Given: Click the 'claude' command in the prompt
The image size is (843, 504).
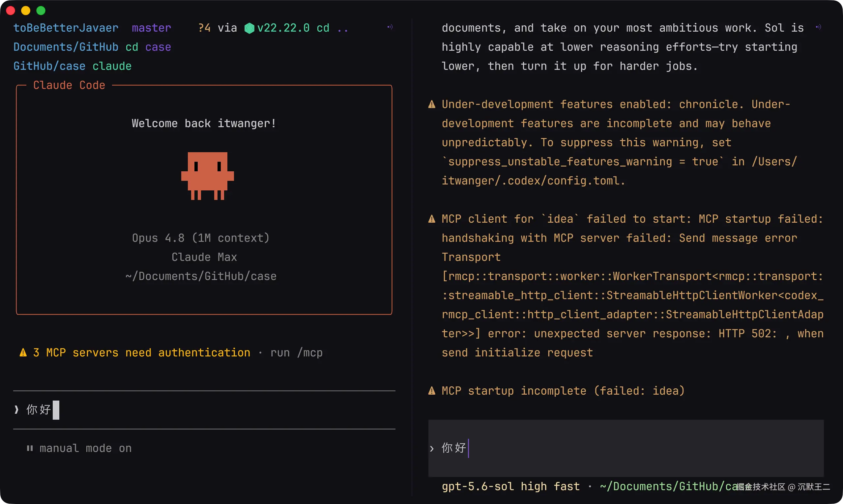Looking at the screenshot, I should point(112,66).
